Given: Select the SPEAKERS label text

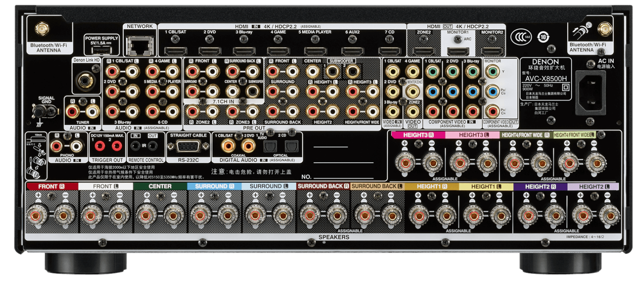Looking at the screenshot, I should pos(334,237).
